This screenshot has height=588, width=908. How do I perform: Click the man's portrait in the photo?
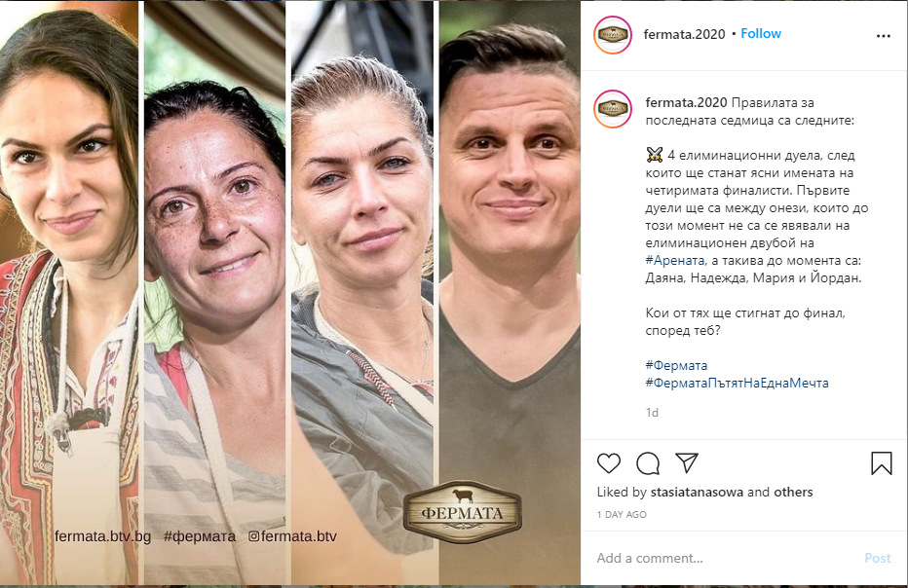(510, 292)
